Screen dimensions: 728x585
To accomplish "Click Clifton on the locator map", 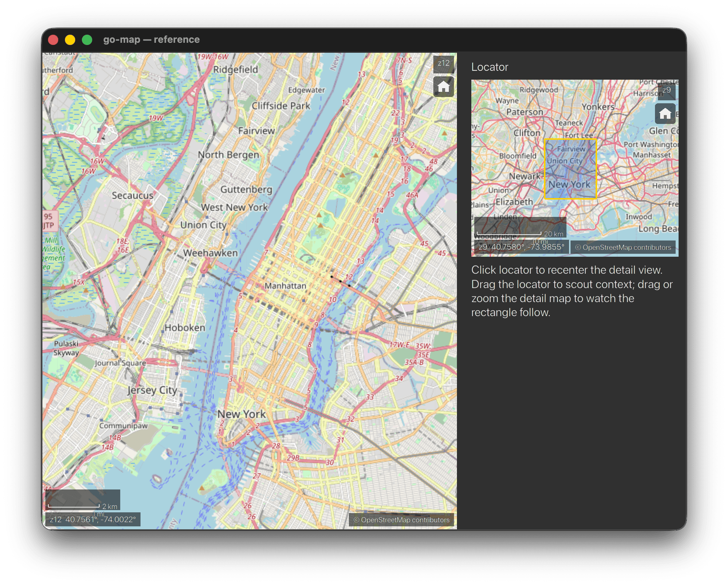I will 527,133.
